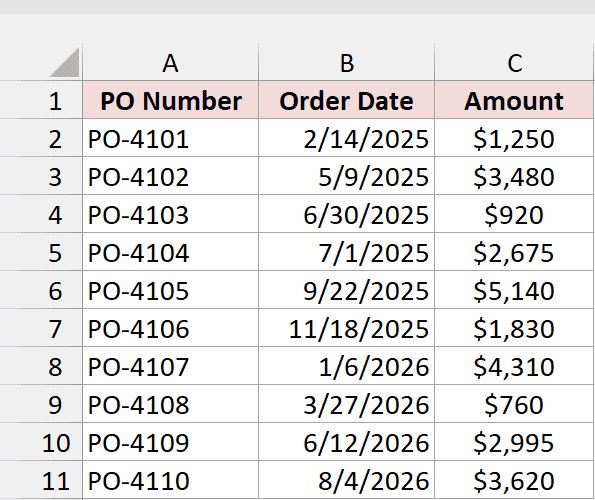Viewport: 595px width, 500px height.
Task: Select column B header
Action: tap(346, 62)
